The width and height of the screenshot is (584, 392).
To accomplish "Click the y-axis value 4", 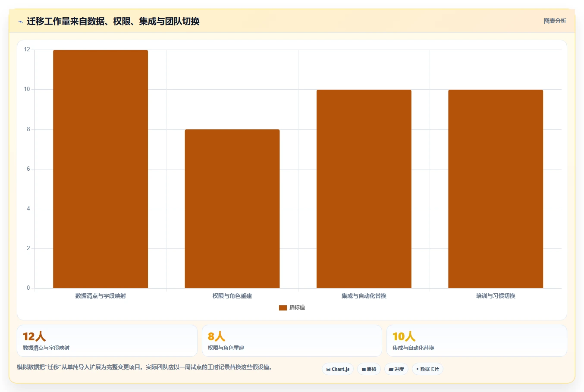I will pos(28,209).
